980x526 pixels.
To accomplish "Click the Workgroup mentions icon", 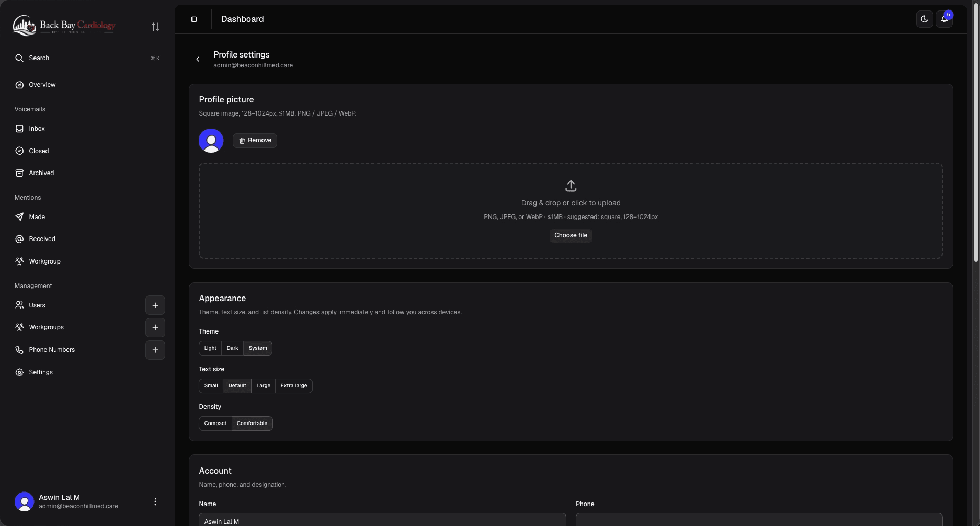I will click(x=19, y=261).
